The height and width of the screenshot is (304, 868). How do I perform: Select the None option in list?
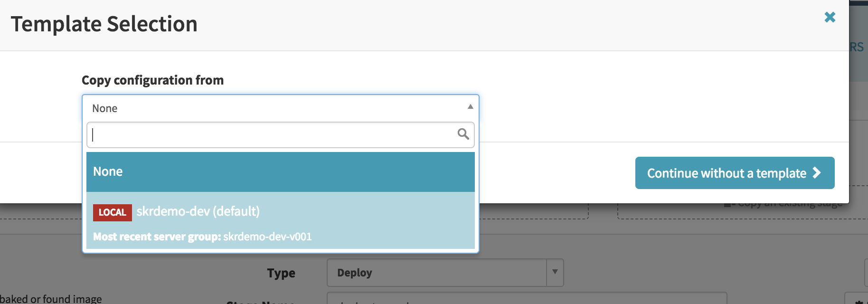pyautogui.click(x=280, y=172)
